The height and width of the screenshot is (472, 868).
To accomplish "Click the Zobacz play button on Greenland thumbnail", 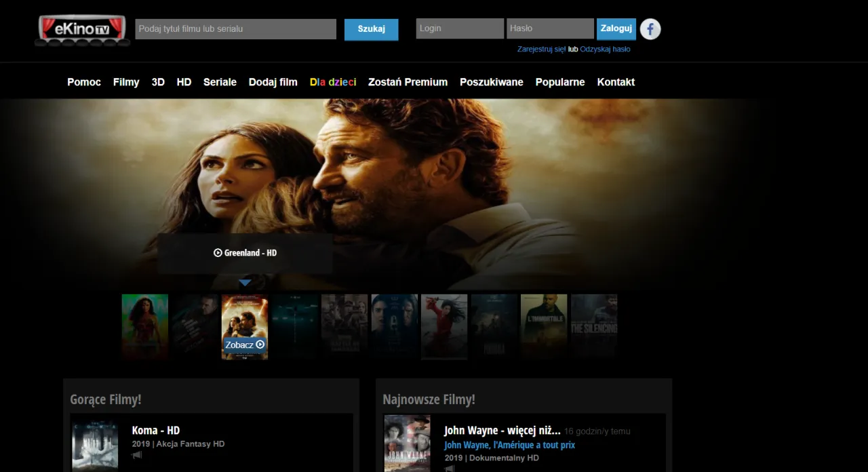I will (x=245, y=345).
